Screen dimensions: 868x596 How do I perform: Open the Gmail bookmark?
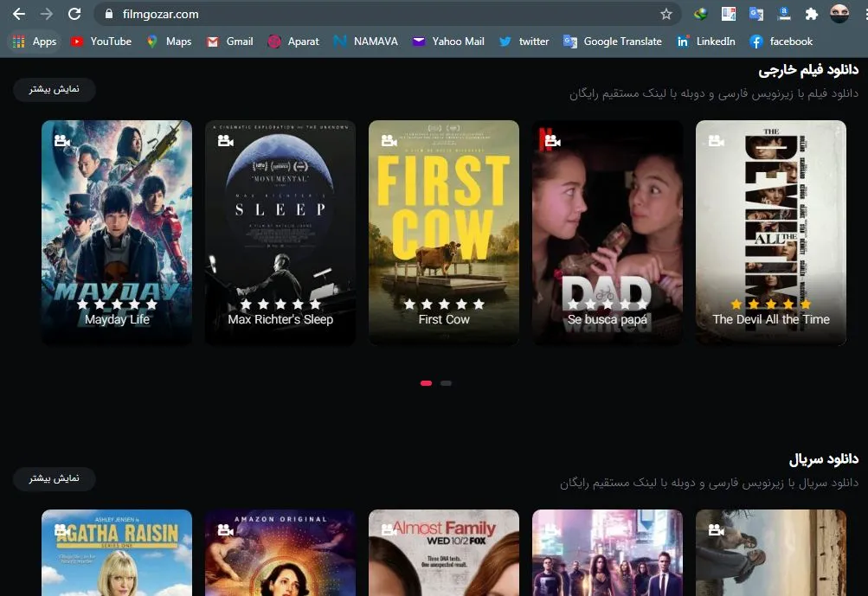tap(230, 42)
